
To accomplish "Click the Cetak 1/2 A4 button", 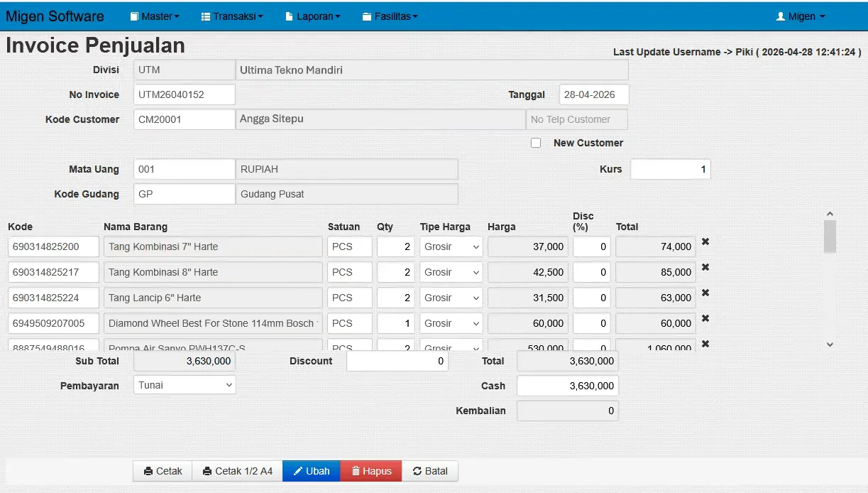I will point(237,471).
